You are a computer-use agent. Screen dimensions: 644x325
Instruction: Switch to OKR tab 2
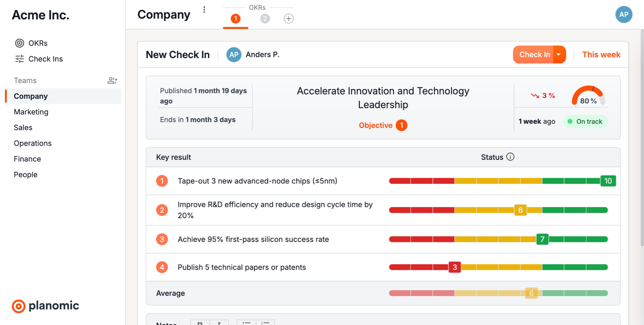click(265, 19)
